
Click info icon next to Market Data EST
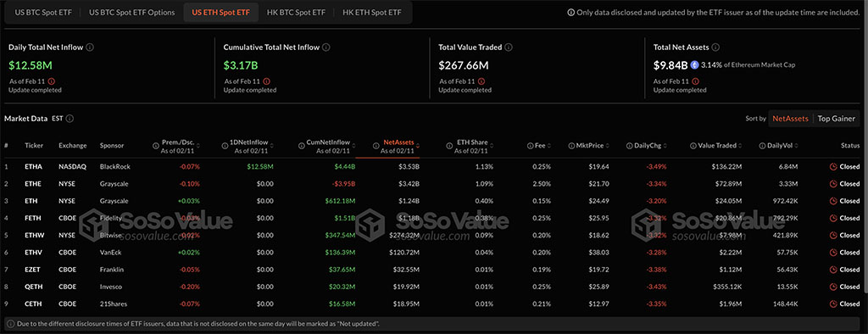tap(70, 119)
